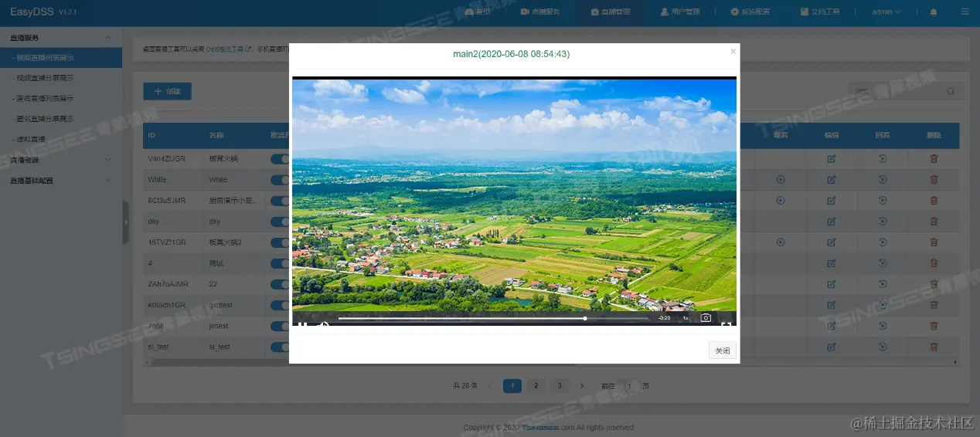Delete the ZAh7oAJMR stream row
The image size is (980, 437).
pos(934,284)
